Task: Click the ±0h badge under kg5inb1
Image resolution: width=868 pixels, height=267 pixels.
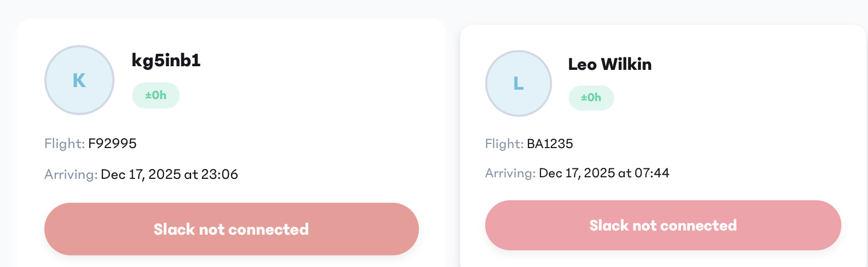Action: coord(156,95)
